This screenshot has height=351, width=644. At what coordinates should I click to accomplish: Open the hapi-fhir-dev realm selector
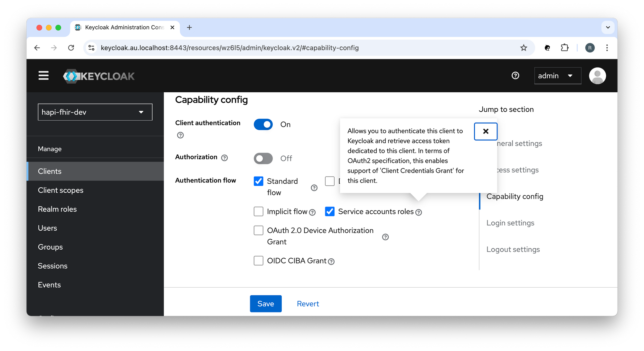click(95, 112)
